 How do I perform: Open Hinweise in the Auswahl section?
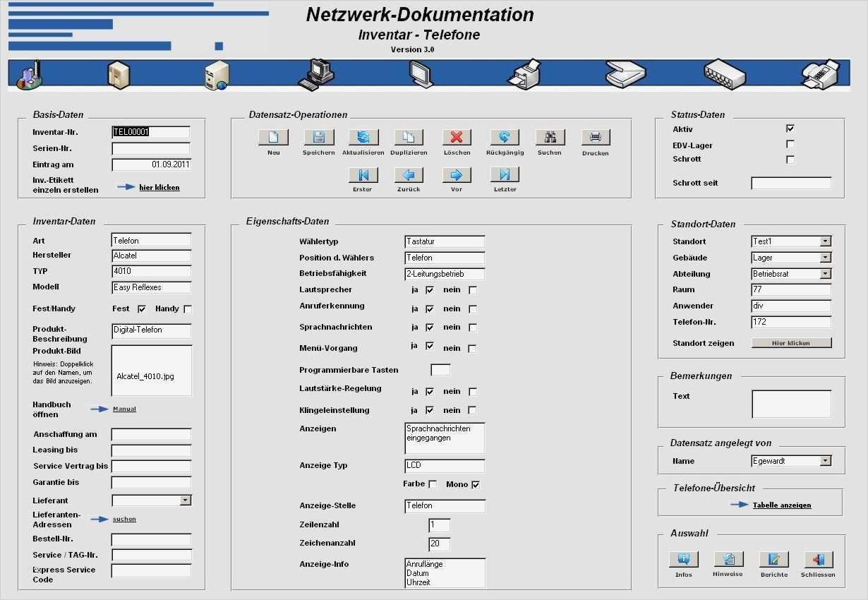tap(728, 559)
